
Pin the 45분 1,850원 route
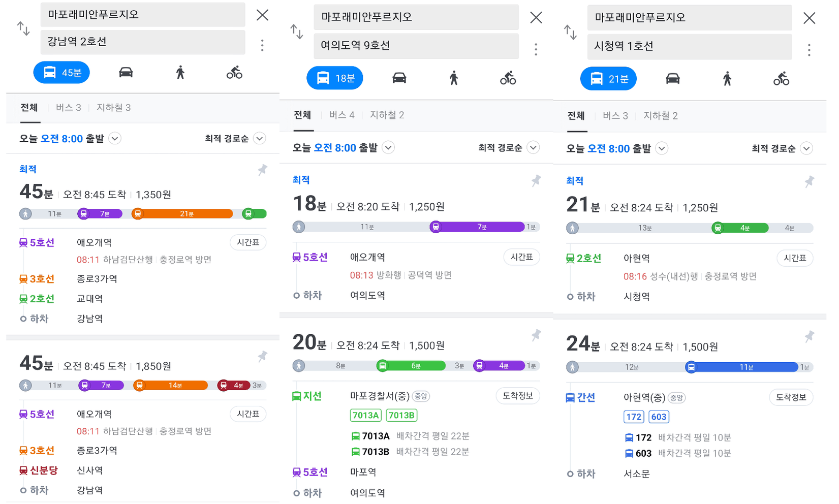click(262, 357)
